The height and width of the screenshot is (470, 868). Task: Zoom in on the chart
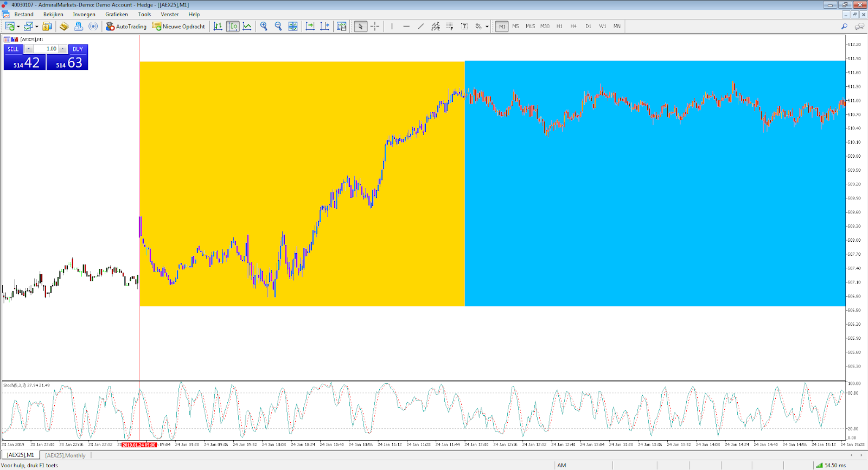264,26
